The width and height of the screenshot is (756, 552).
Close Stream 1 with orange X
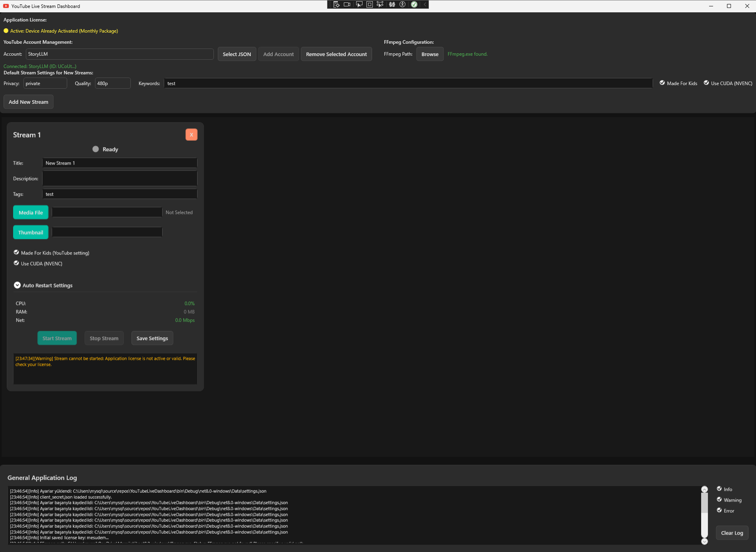191,134
